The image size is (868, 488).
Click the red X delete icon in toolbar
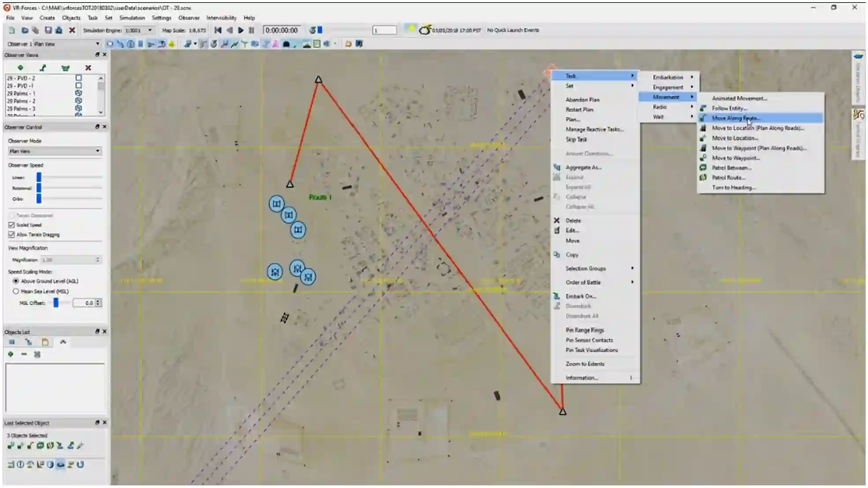[72, 30]
